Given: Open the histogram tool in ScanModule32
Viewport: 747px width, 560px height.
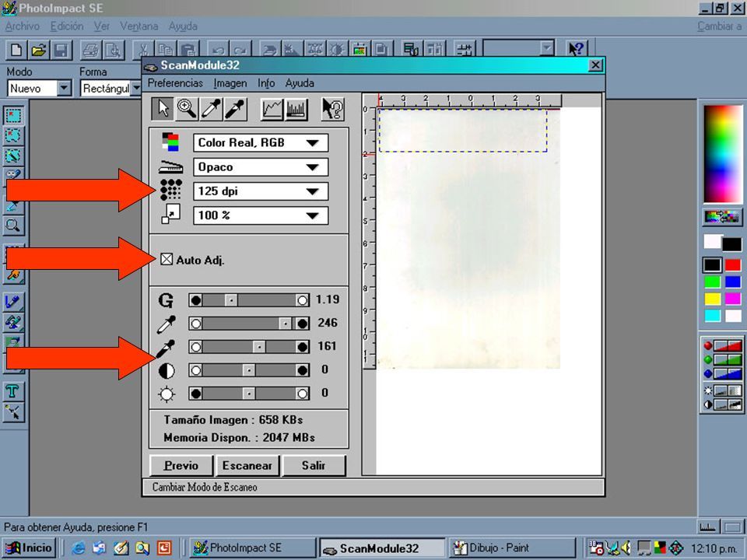Looking at the screenshot, I should 296,109.
